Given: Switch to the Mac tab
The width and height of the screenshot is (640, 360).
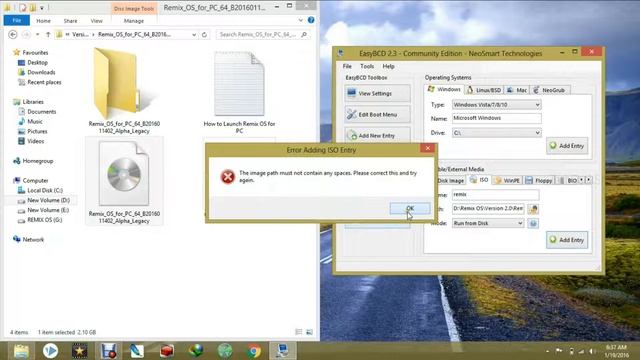Looking at the screenshot, I should (517, 90).
